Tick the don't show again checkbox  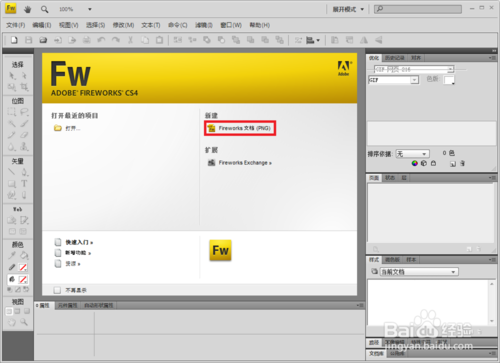(x=57, y=290)
